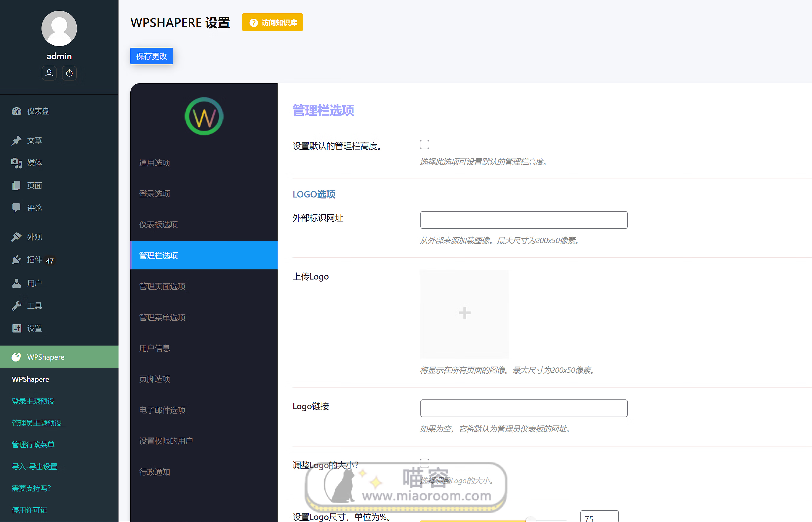Screen dimensions: 812x522
Task: Open the WPShapere submenu link
Action: pyautogui.click(x=30, y=379)
